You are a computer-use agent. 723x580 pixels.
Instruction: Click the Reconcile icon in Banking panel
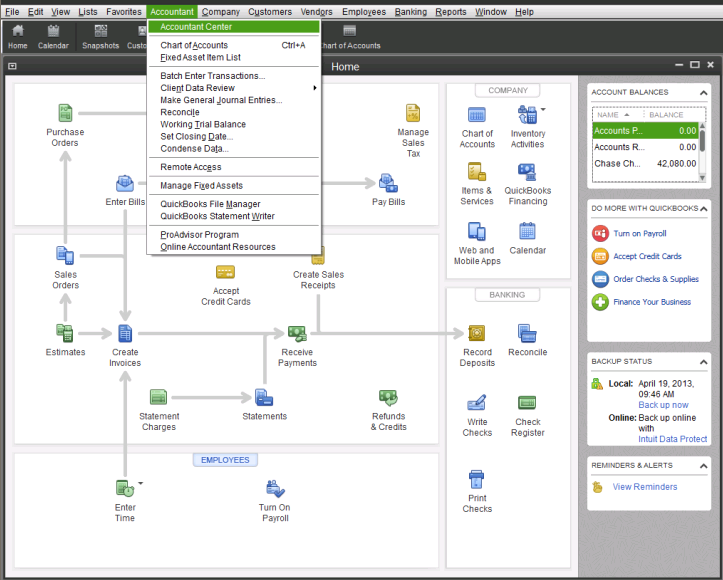[x=527, y=333]
